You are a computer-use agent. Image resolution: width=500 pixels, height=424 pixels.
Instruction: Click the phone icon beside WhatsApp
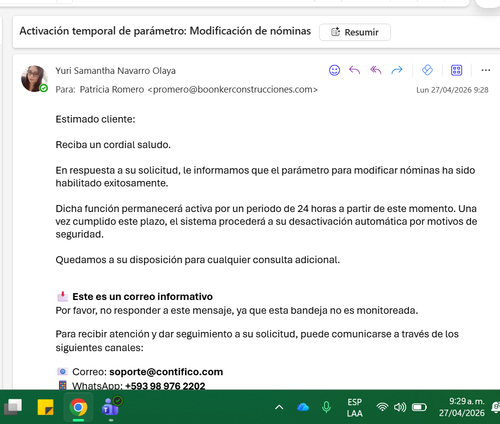[62, 385]
